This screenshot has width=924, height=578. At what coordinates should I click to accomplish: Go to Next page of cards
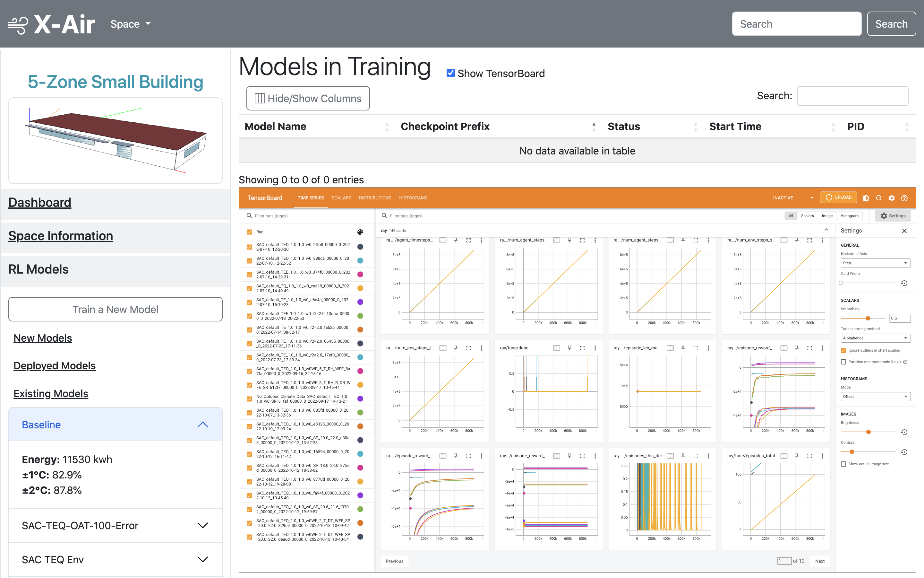tap(820, 561)
